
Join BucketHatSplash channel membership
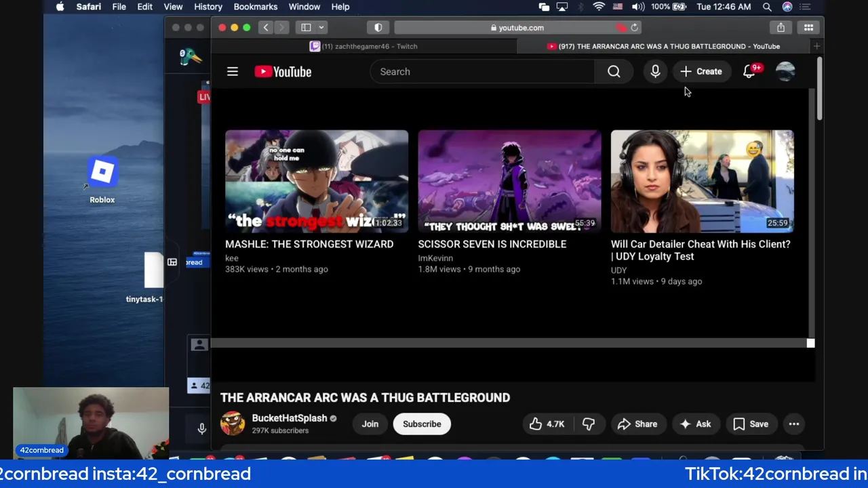[x=370, y=424]
